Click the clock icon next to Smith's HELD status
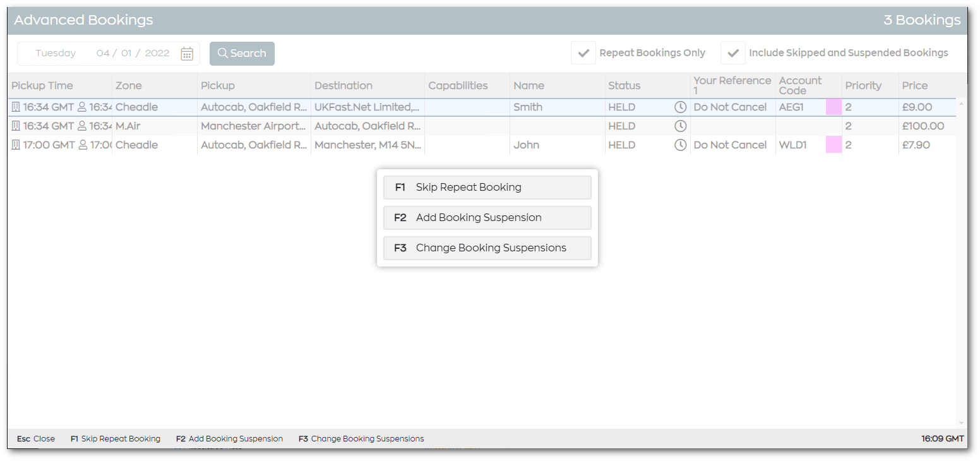This screenshot has width=980, height=461. click(680, 107)
